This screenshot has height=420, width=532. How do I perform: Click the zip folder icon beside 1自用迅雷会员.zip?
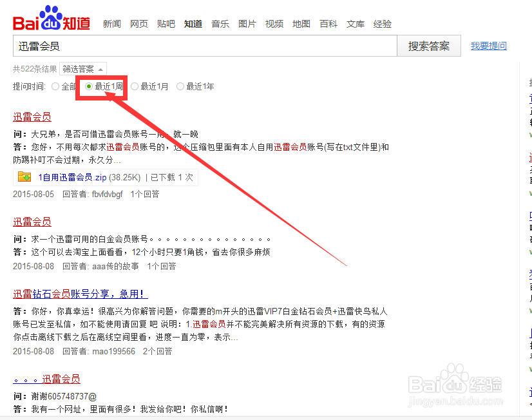pyautogui.click(x=24, y=177)
